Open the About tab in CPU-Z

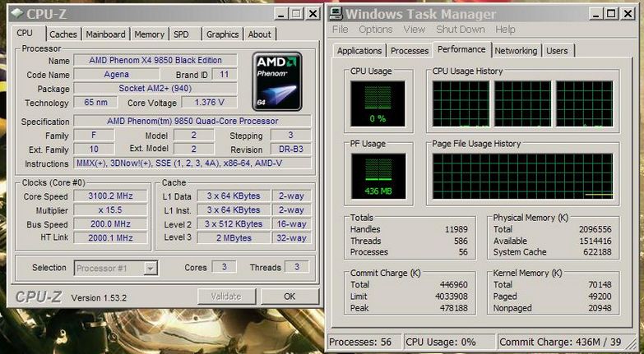(x=260, y=34)
